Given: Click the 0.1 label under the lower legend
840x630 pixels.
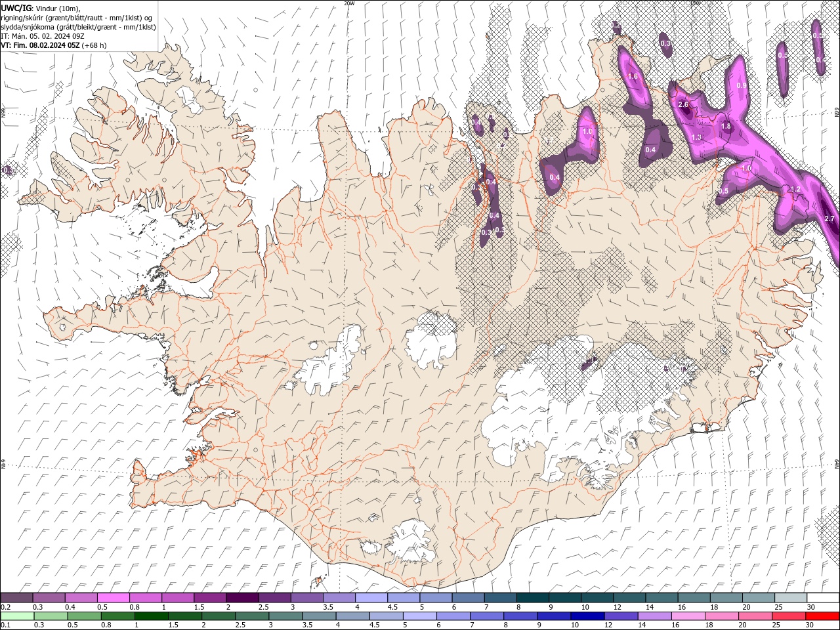Looking at the screenshot, I should tap(5, 625).
